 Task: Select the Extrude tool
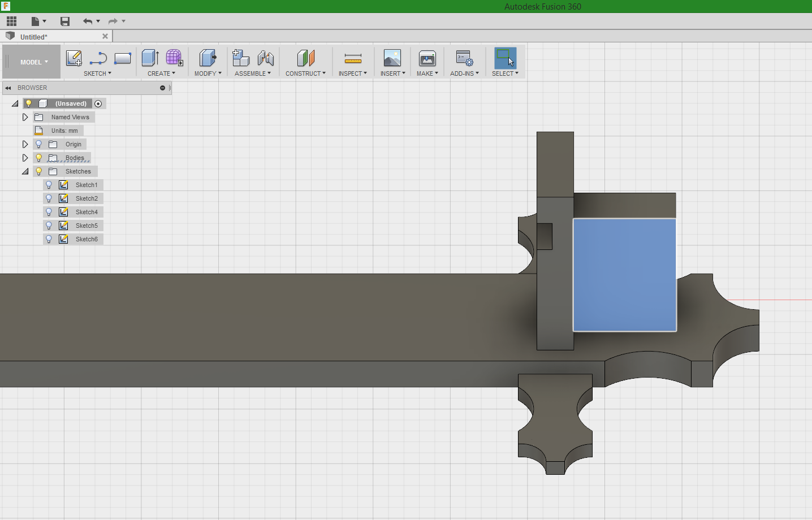(x=150, y=58)
